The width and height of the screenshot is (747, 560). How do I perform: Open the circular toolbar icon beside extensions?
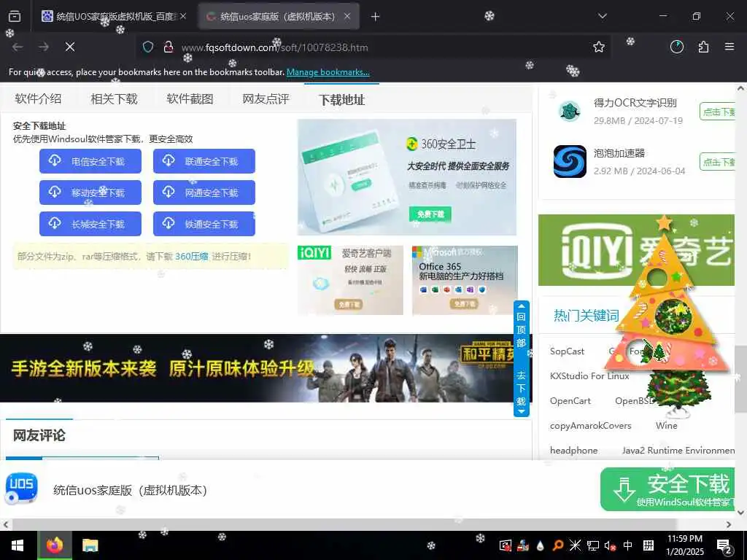677,47
